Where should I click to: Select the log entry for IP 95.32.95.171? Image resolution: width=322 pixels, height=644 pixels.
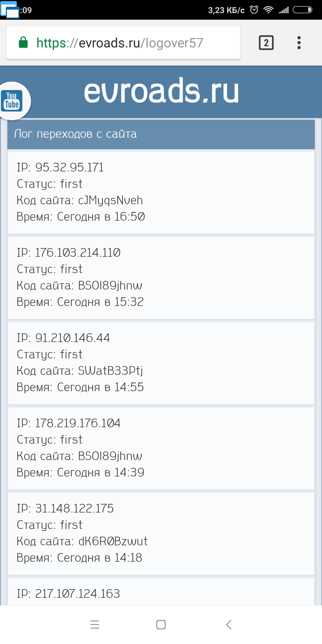click(x=161, y=192)
